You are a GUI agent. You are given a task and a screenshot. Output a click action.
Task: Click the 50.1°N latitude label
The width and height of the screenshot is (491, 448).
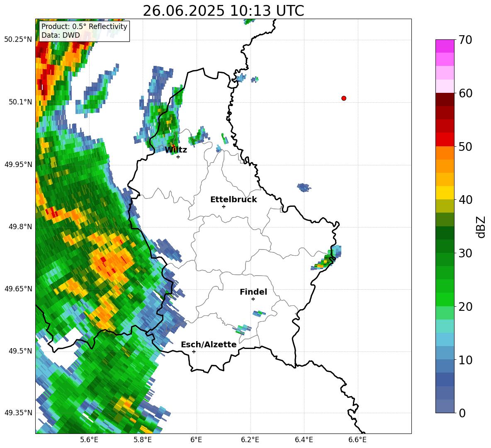[20, 102]
